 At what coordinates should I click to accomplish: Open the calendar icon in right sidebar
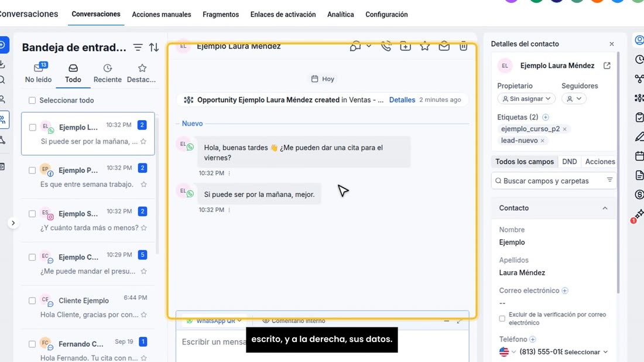coord(639,156)
